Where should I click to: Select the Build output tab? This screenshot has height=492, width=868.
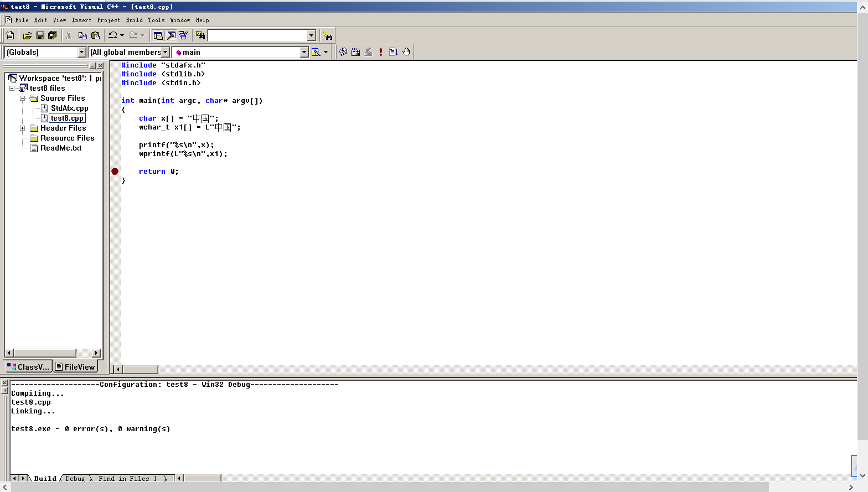point(45,478)
